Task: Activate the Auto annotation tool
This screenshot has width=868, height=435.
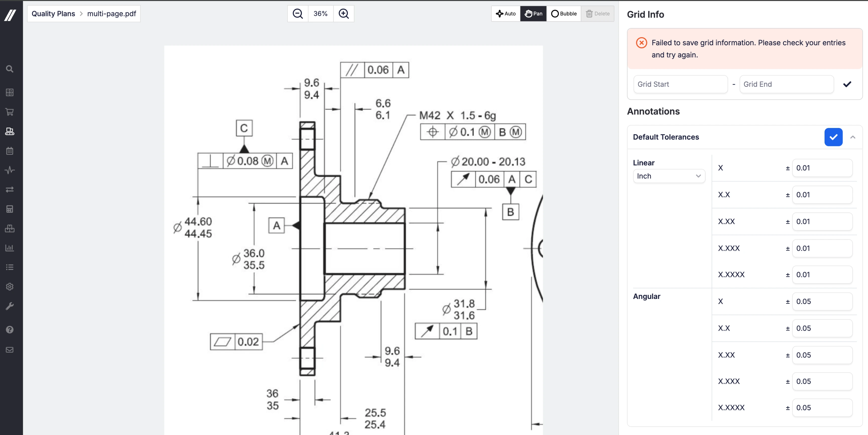Action: pos(506,14)
